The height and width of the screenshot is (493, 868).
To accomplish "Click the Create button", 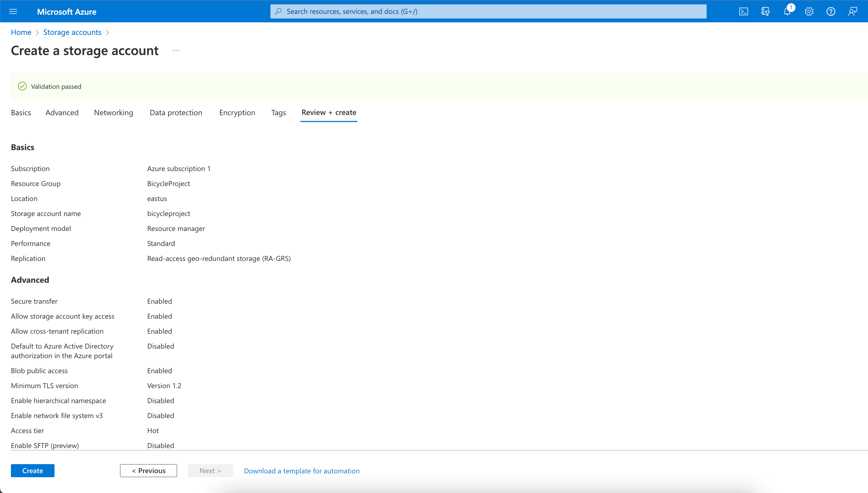I will click(32, 470).
